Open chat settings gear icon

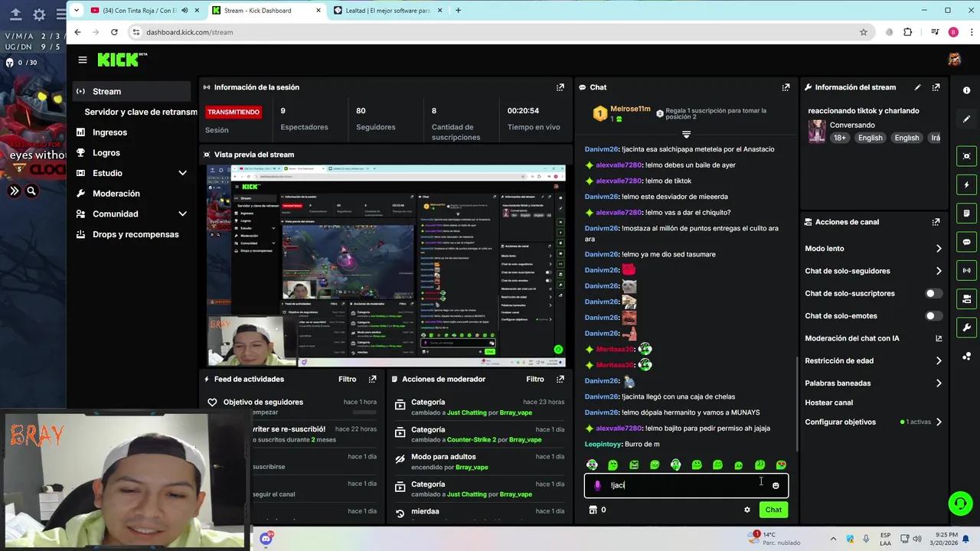coord(747,510)
